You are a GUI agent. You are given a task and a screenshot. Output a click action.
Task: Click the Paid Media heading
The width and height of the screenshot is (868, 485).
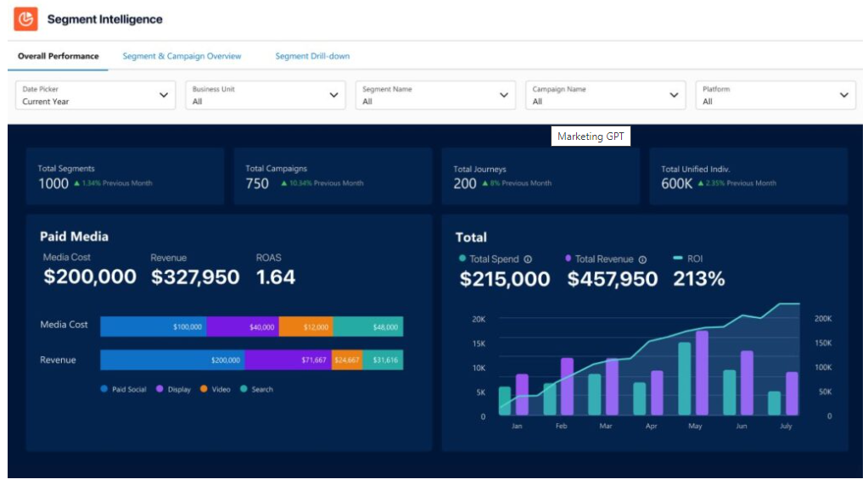point(74,237)
